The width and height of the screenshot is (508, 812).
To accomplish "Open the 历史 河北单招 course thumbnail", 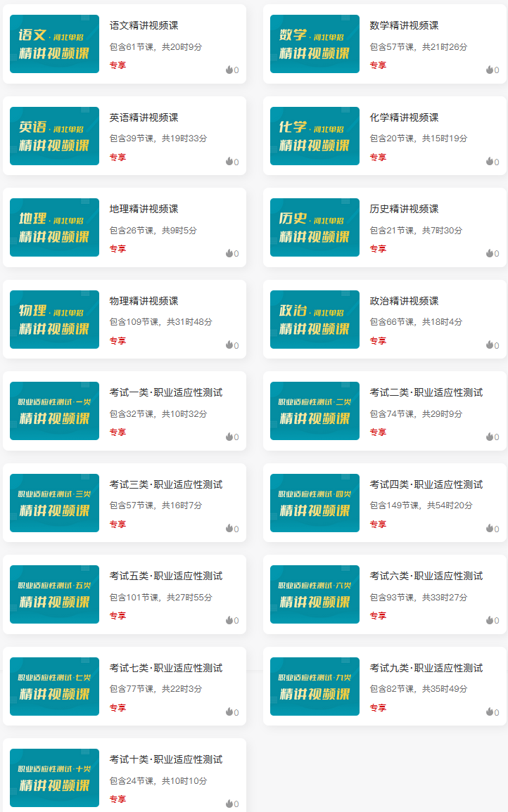I will tap(315, 228).
